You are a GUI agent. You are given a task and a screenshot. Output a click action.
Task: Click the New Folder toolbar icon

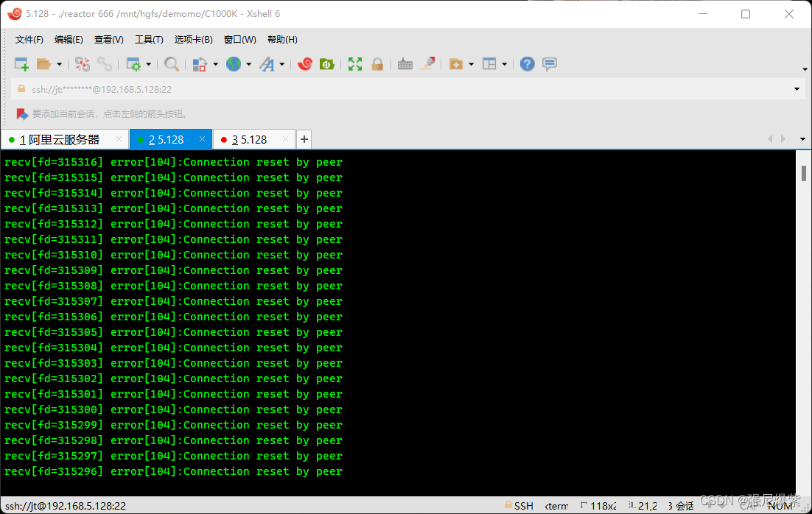click(455, 64)
